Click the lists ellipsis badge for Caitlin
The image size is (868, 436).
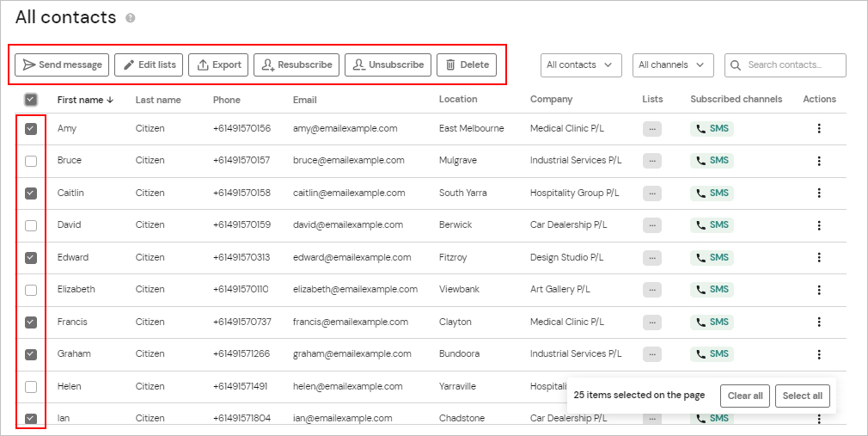click(652, 193)
